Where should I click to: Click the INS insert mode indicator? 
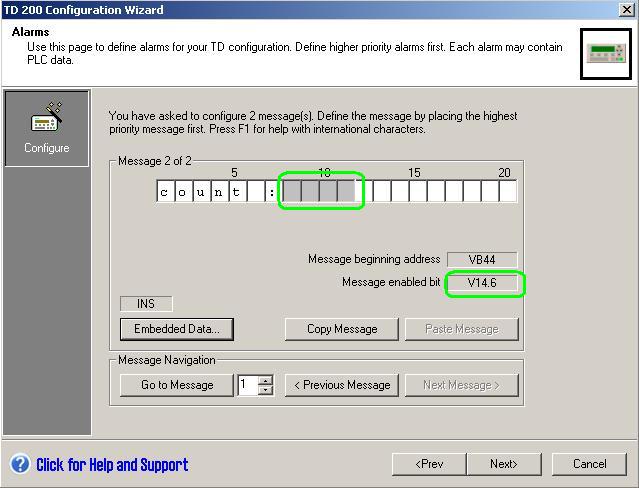point(146,304)
